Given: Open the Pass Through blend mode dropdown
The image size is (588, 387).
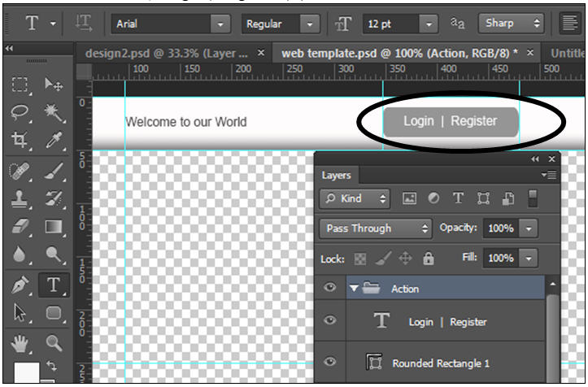Looking at the screenshot, I should tap(376, 228).
